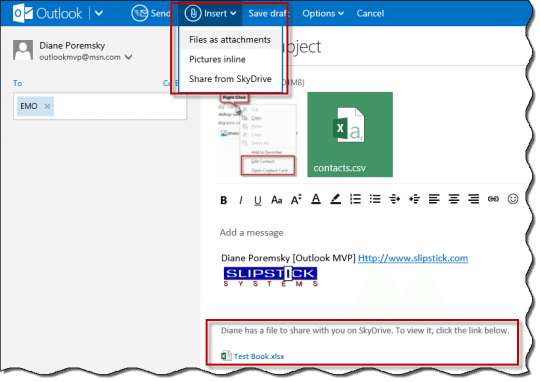The image size is (540, 382).
Task: Toggle underline formatting
Action: pyautogui.click(x=258, y=200)
